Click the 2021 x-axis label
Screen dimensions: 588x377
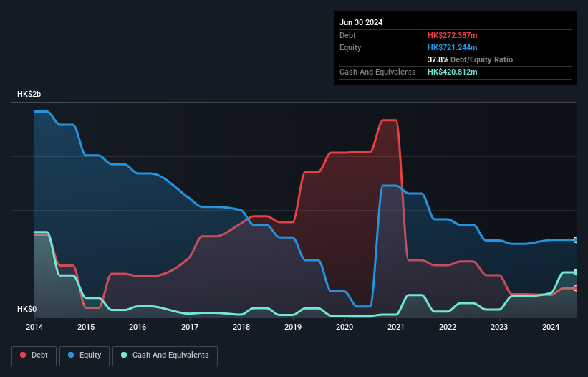(396, 327)
